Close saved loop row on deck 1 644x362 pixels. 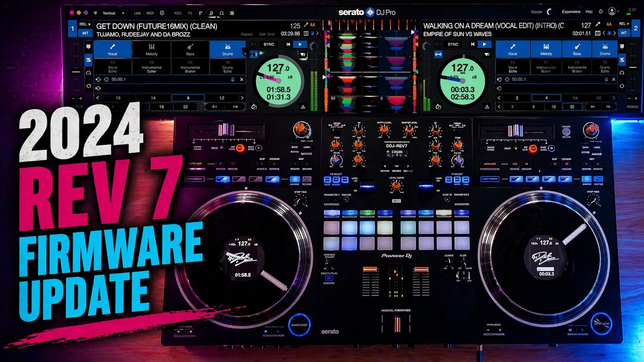(x=242, y=79)
